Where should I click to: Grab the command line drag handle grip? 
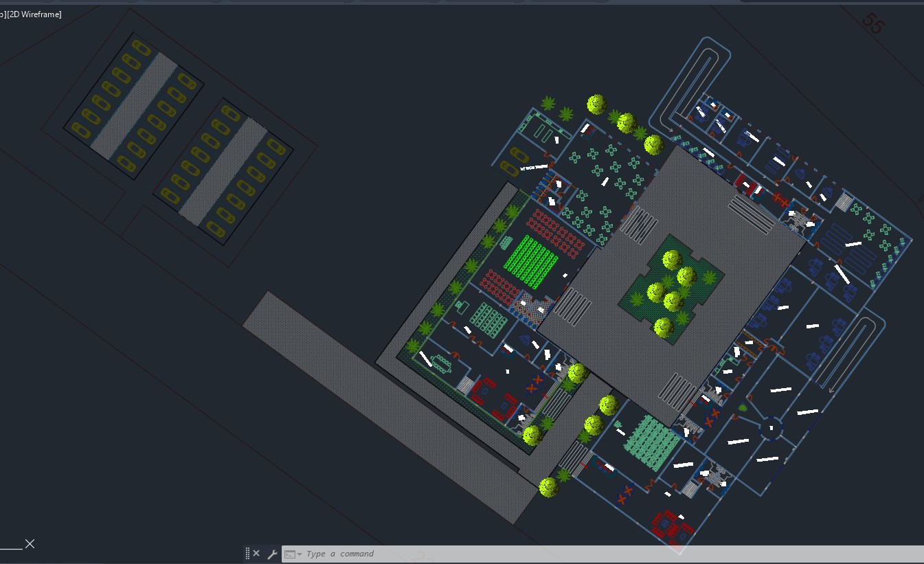(247, 554)
